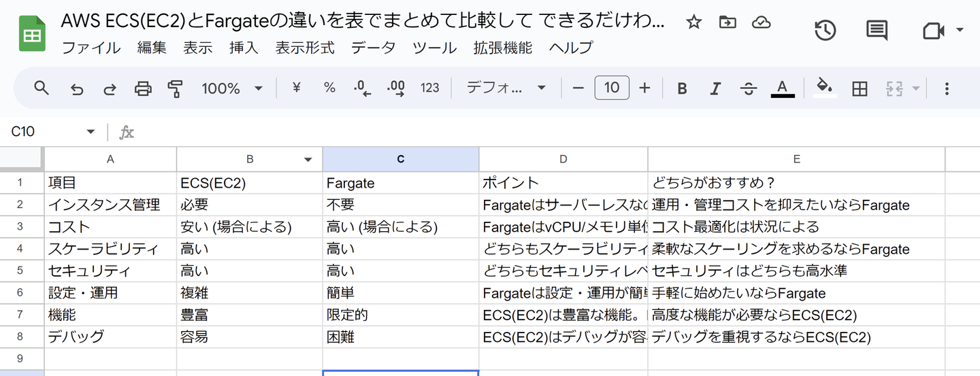
Task: Open the toolbar more options menu
Action: point(947,88)
